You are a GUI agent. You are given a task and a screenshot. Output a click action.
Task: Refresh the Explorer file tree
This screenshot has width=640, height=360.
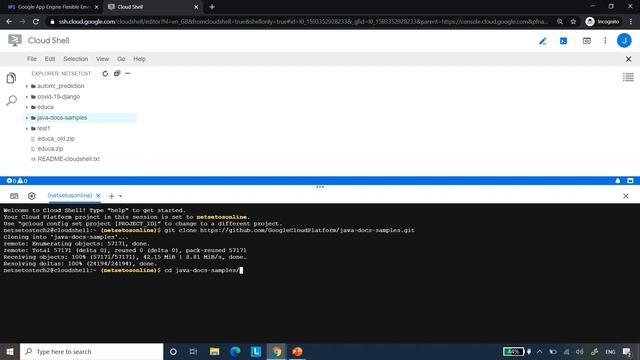click(105, 73)
